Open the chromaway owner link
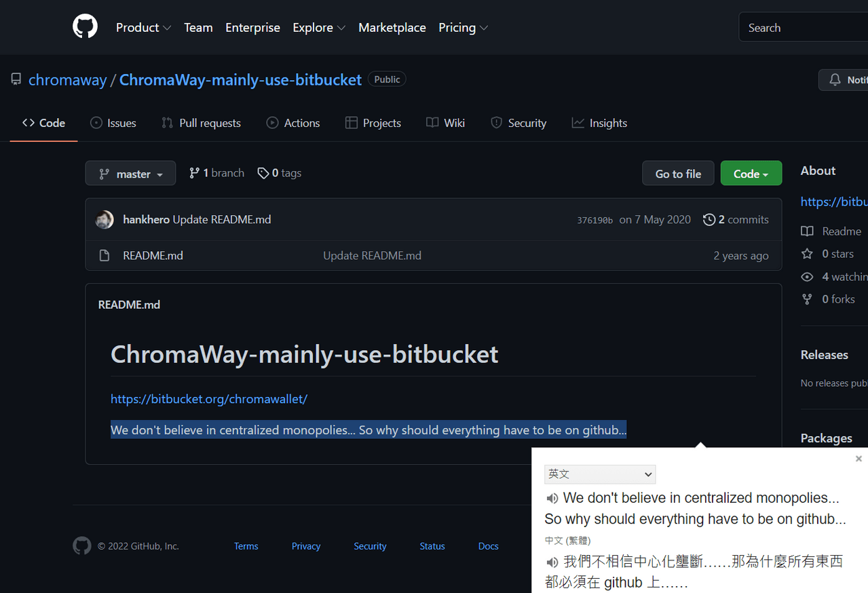 tap(67, 80)
